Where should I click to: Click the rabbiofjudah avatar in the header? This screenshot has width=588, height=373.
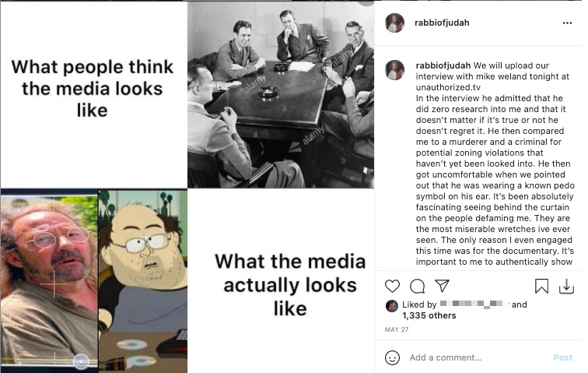pyautogui.click(x=395, y=23)
